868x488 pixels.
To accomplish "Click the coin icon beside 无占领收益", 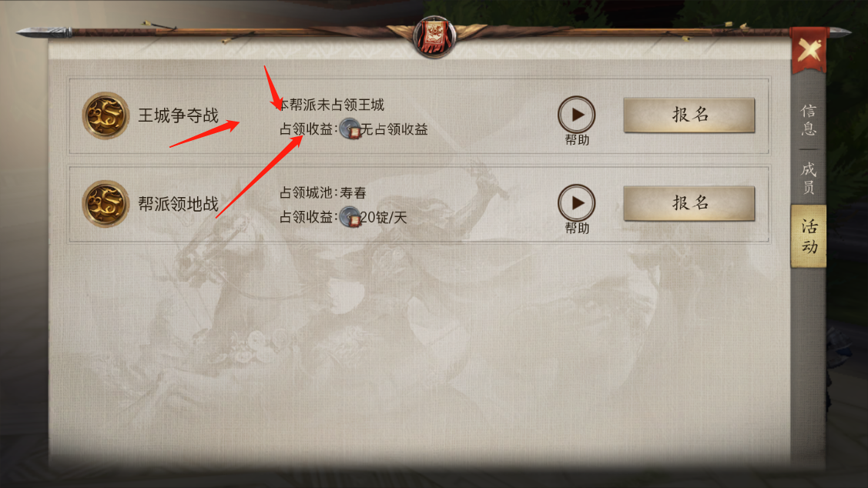I will point(350,129).
